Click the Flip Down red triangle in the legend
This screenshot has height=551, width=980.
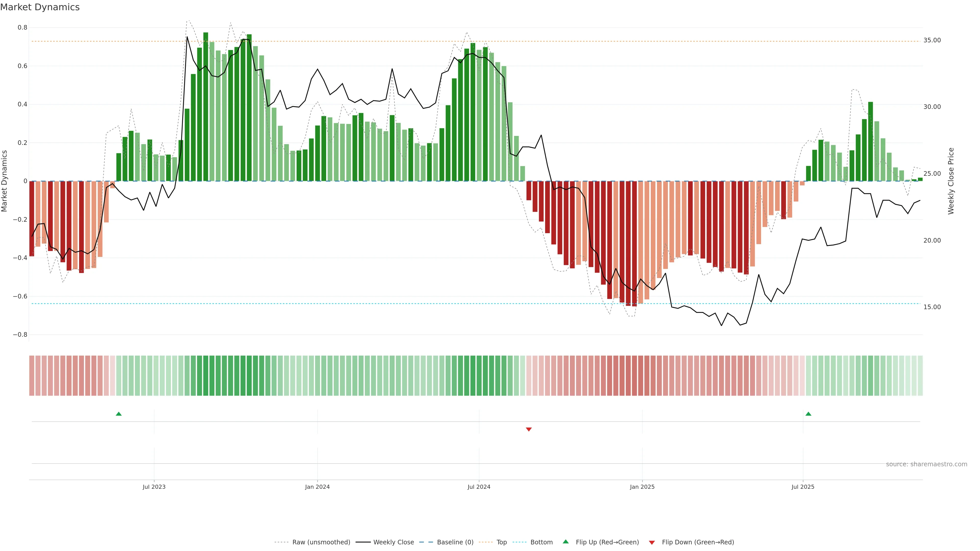coord(652,542)
